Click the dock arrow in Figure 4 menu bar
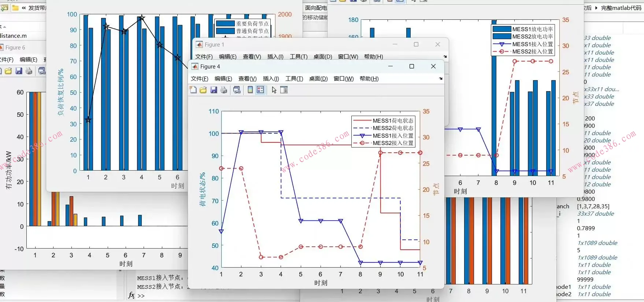 pos(440,79)
